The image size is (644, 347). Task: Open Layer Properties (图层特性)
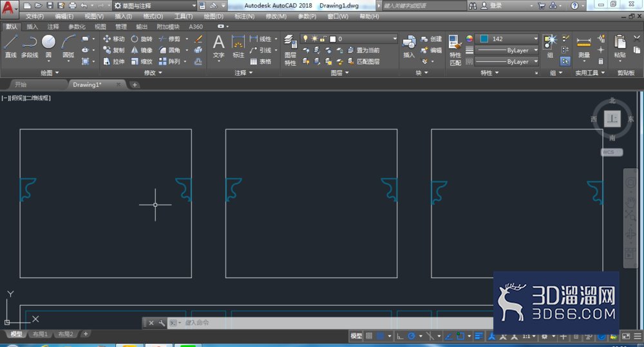(x=290, y=50)
